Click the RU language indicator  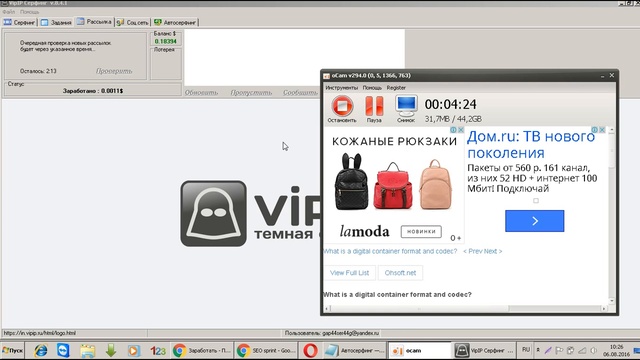coord(526,350)
